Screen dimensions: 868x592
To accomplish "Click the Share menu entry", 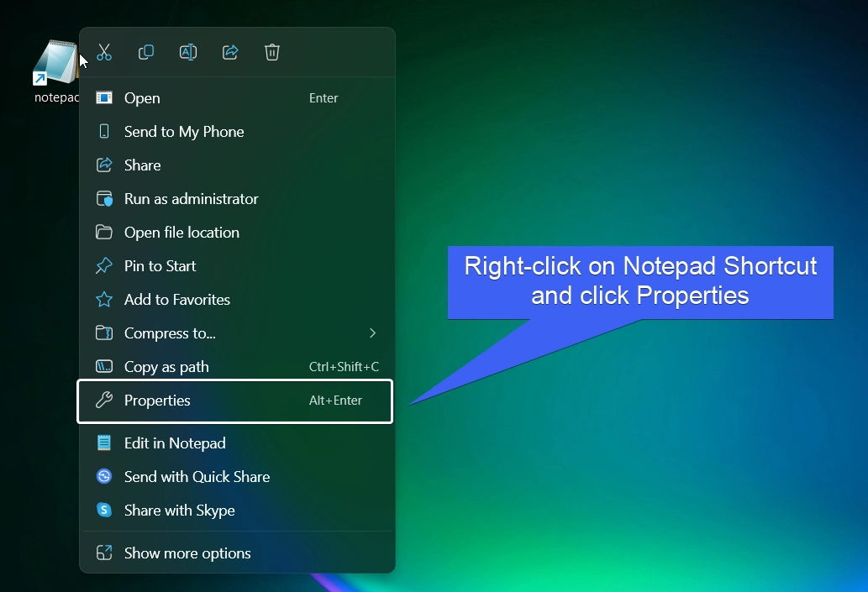I will [237, 165].
